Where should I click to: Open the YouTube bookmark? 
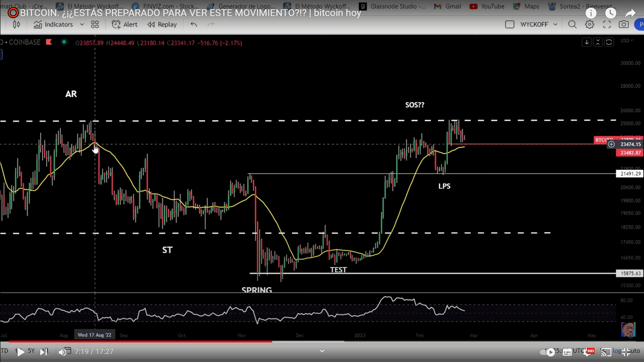tap(487, 6)
